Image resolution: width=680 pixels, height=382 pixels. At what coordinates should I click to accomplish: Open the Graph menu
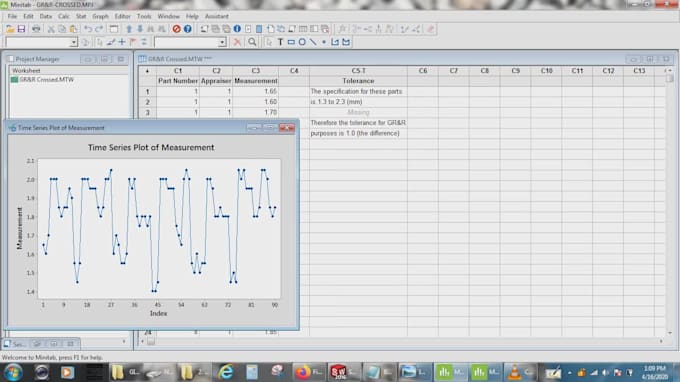[x=100, y=16]
